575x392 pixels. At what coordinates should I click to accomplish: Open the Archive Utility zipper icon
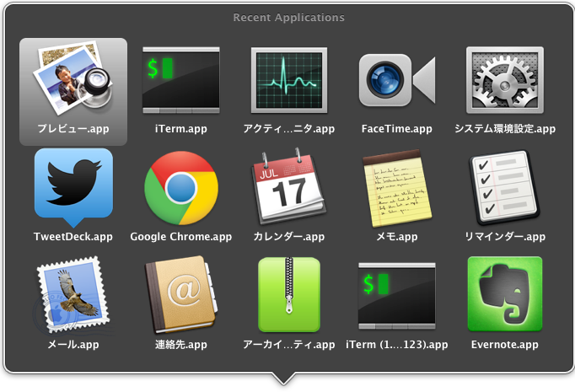pos(289,294)
